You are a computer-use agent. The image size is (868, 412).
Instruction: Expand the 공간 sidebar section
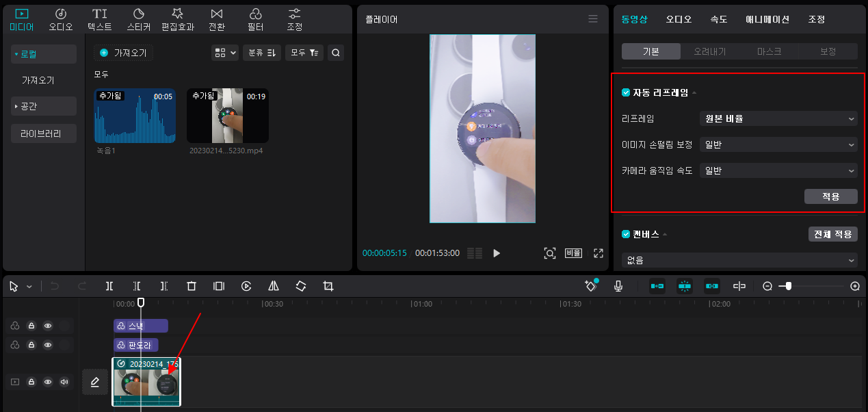(x=44, y=106)
